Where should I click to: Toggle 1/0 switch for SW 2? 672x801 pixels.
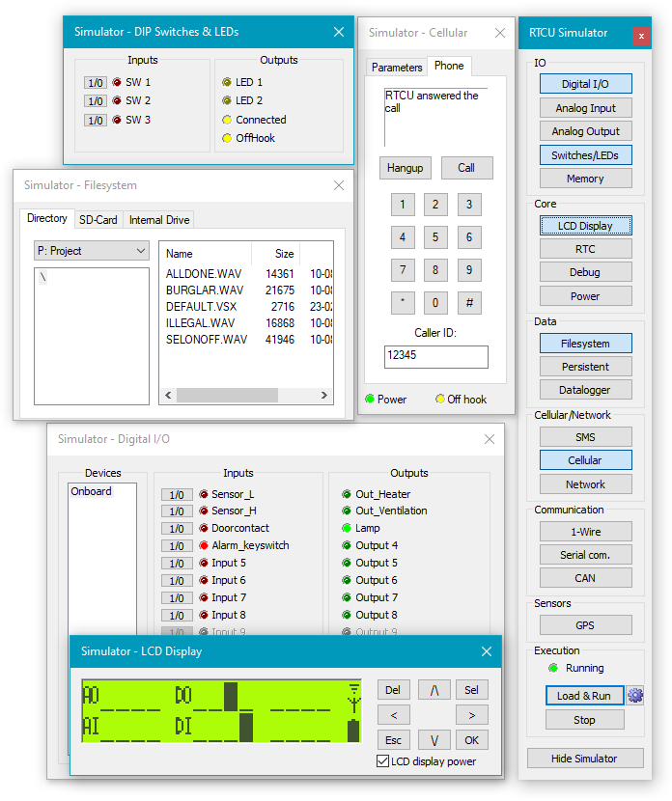[x=96, y=101]
